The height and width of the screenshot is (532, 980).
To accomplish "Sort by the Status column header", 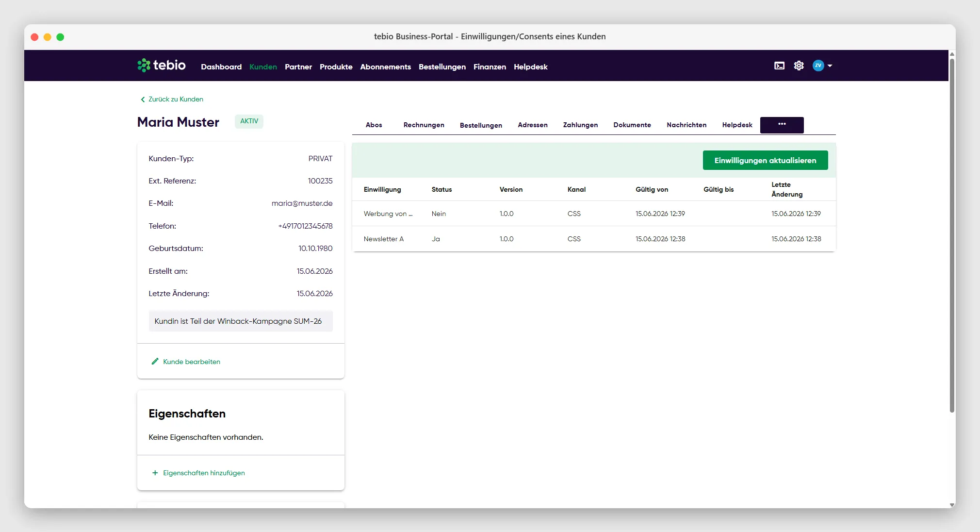I will (x=441, y=189).
